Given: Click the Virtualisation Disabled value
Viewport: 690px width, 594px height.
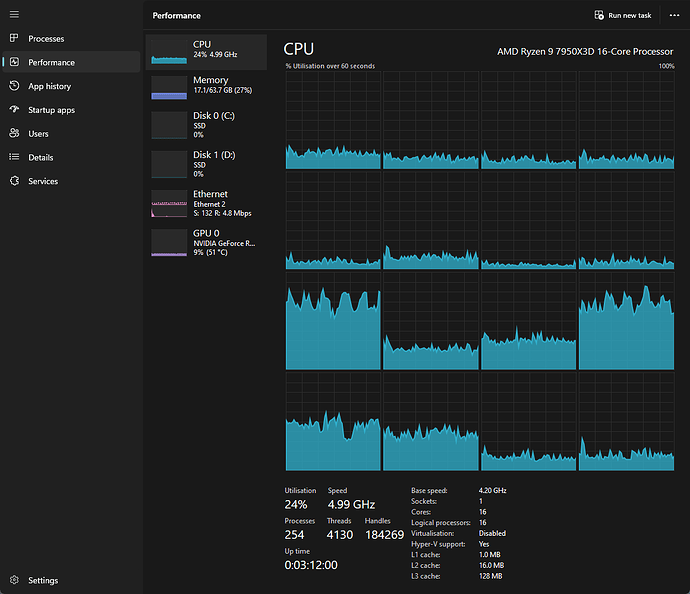Looking at the screenshot, I should click(492, 533).
